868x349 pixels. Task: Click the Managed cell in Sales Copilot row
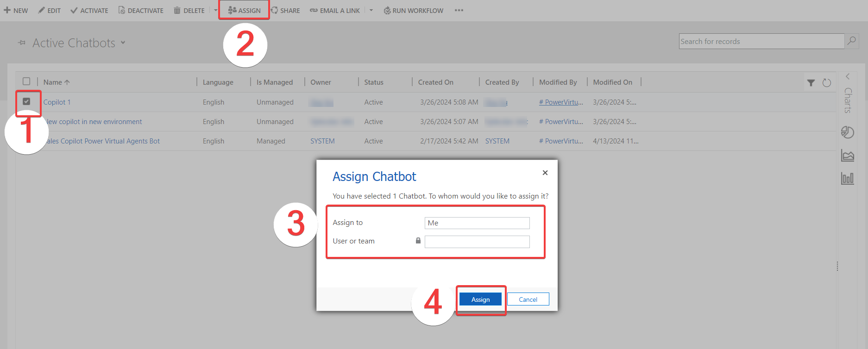[271, 141]
